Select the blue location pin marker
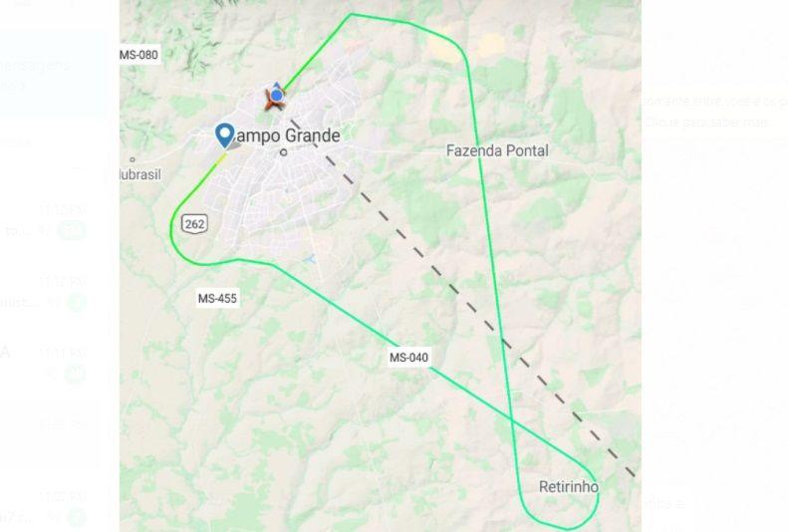The width and height of the screenshot is (788, 532). click(x=224, y=135)
